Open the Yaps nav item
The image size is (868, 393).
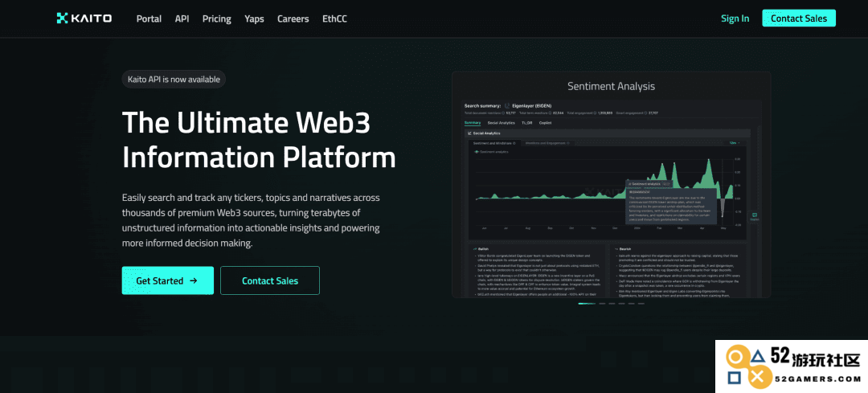[x=254, y=18]
